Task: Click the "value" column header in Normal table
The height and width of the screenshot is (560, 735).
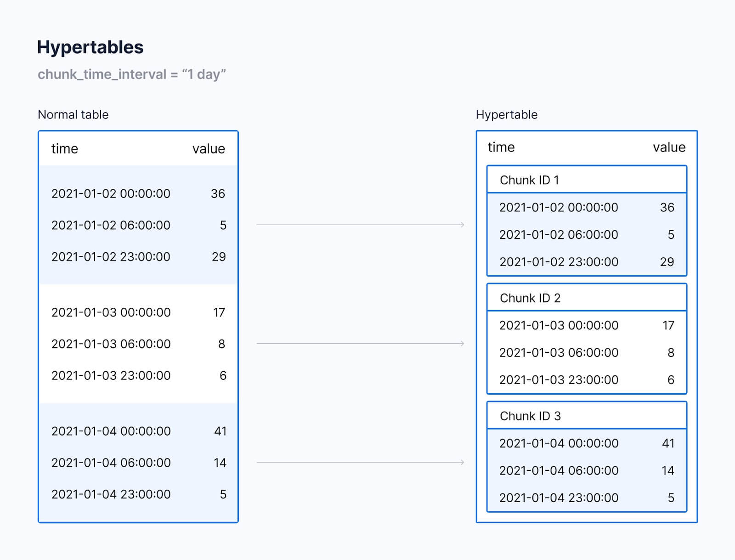Action: [209, 149]
